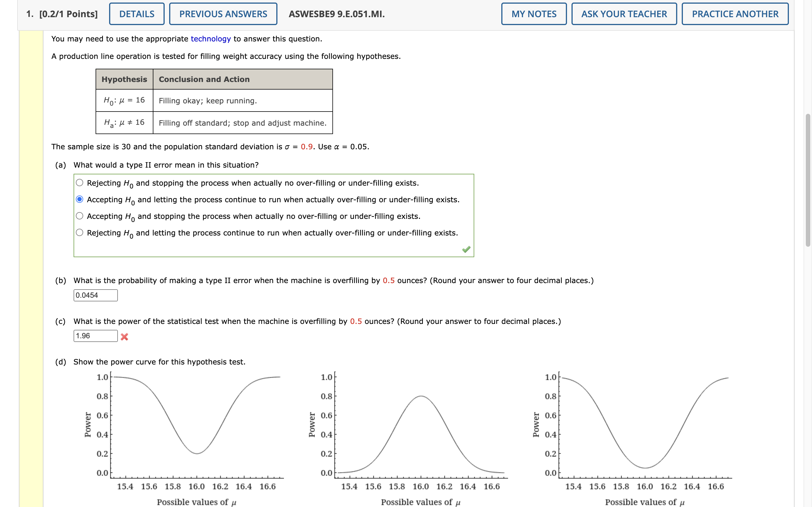
Task: Click the part (b) answer field with 0.0454
Action: (x=96, y=295)
